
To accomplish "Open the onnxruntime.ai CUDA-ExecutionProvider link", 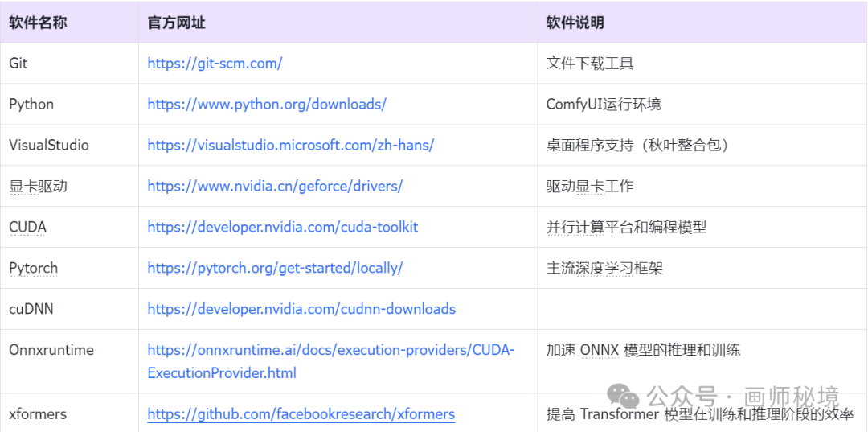I will tap(331, 362).
